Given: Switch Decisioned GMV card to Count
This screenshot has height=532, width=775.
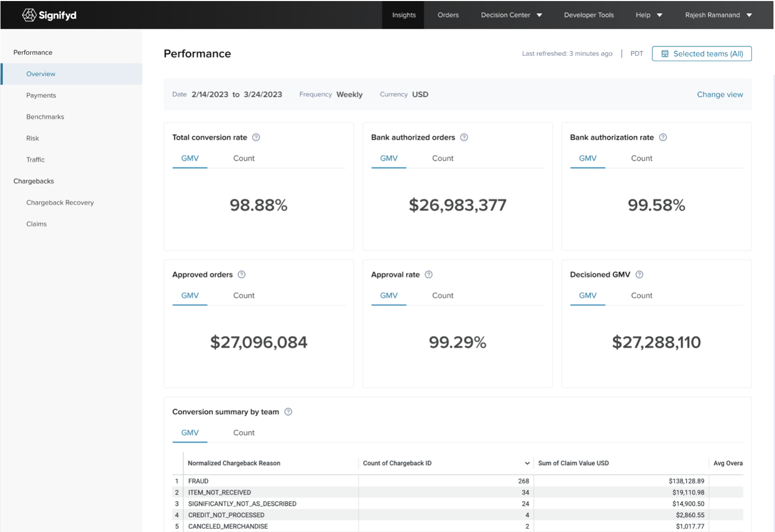Looking at the screenshot, I should (x=641, y=296).
